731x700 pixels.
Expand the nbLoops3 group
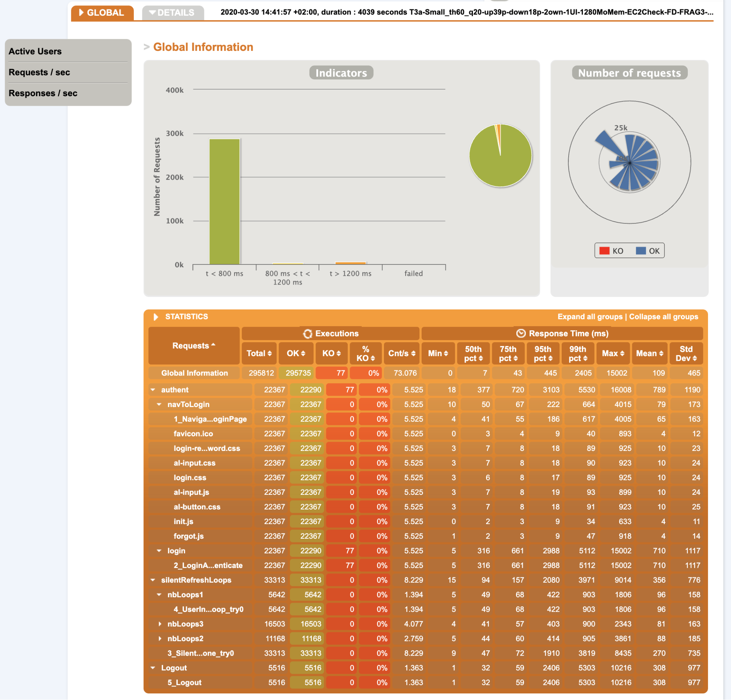coord(160,624)
